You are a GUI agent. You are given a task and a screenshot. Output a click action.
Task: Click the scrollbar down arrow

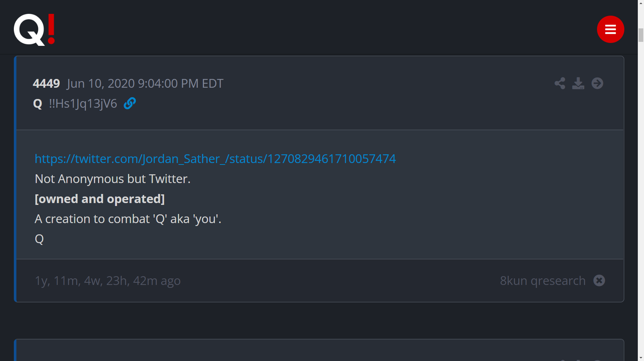pyautogui.click(x=641, y=358)
